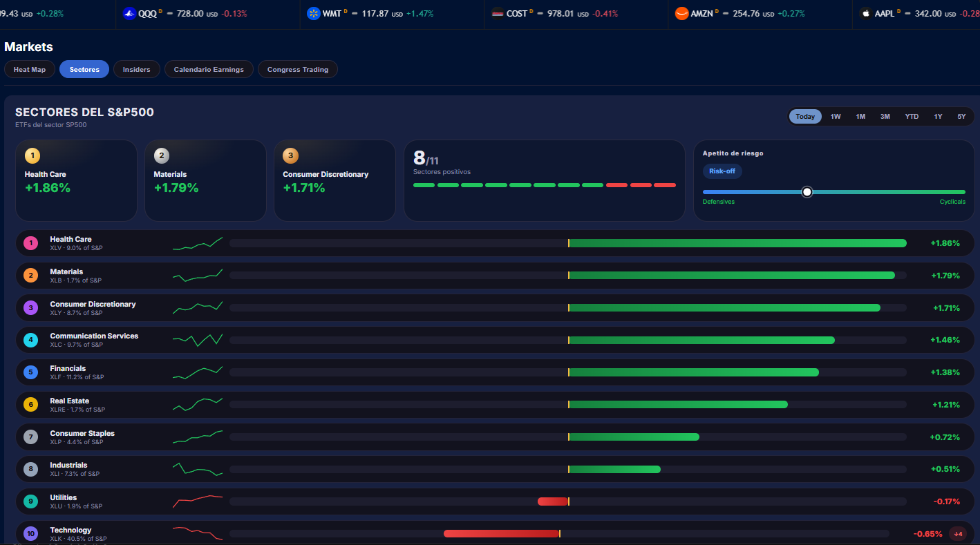980x545 pixels.
Task: Open the Consumer Discretionary top card
Action: click(334, 180)
